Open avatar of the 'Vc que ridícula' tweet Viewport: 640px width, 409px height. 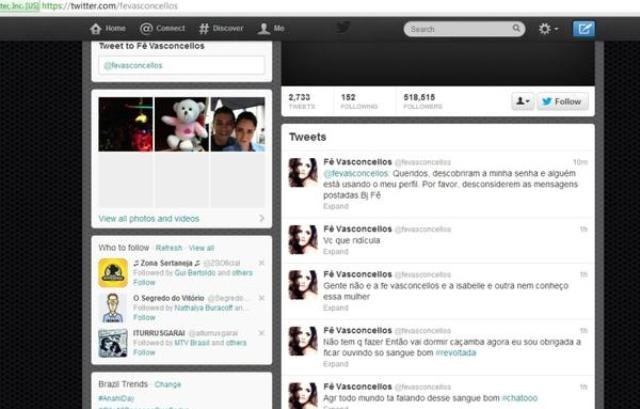[x=303, y=240]
